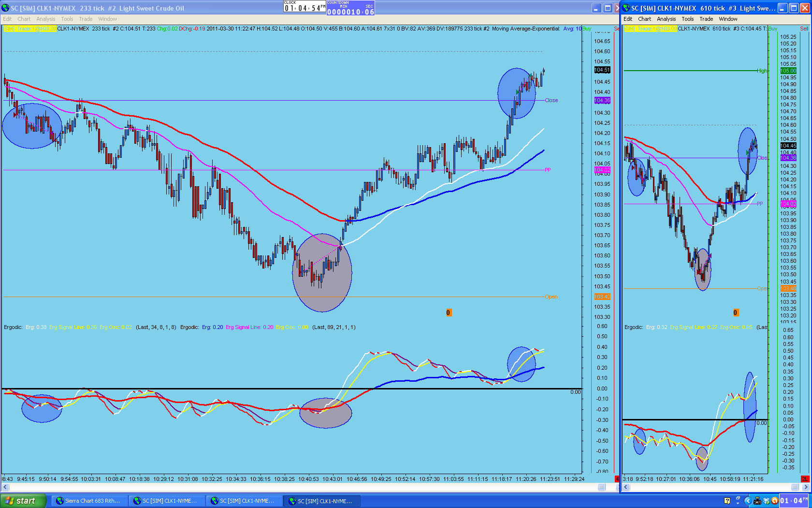Click the globe icon of the 233 tick chart window
The height and width of the screenshot is (508, 812).
(x=5, y=8)
